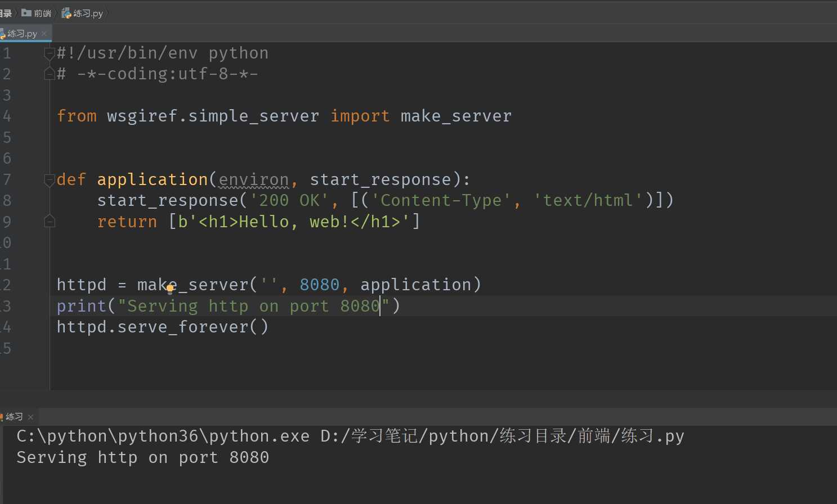
Task: Click 'wsgiref.simple_server' module name
Action: pyautogui.click(x=213, y=116)
